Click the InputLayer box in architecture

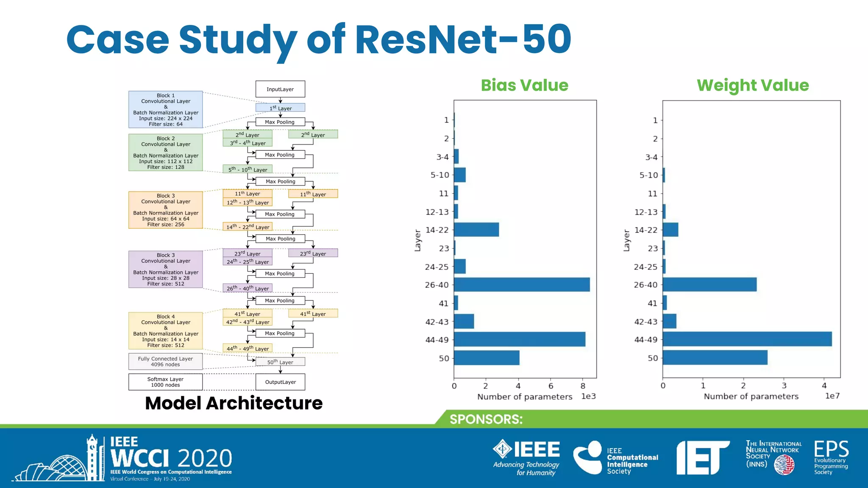coord(280,89)
